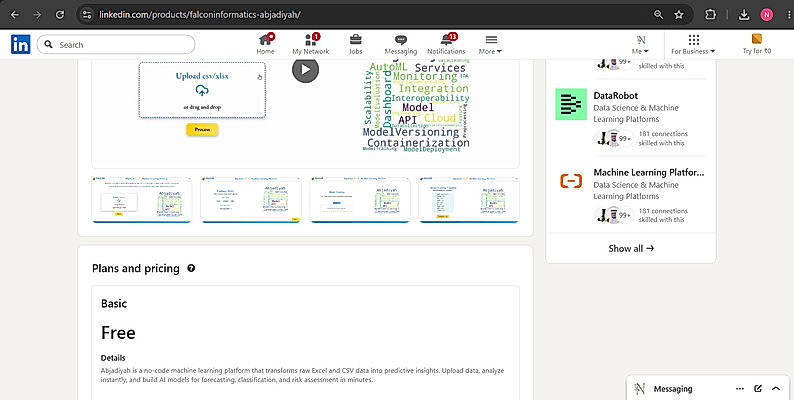Bookmark this page with star icon
This screenshot has width=794, height=400.
pyautogui.click(x=679, y=15)
